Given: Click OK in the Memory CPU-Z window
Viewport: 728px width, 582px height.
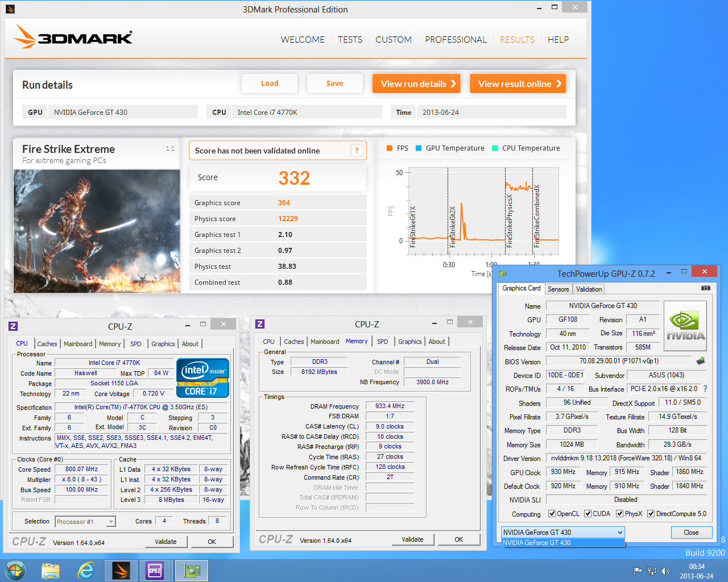Looking at the screenshot, I should click(458, 539).
